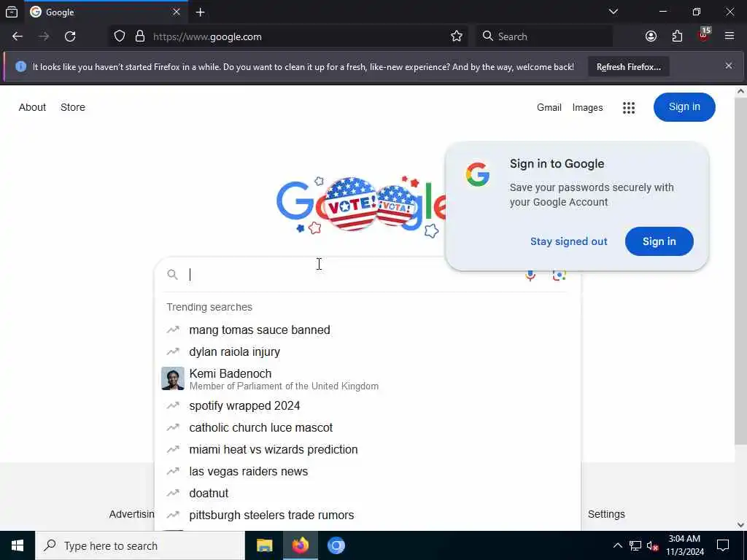Click the site padlock icon
The height and width of the screenshot is (560, 747).
139,36
